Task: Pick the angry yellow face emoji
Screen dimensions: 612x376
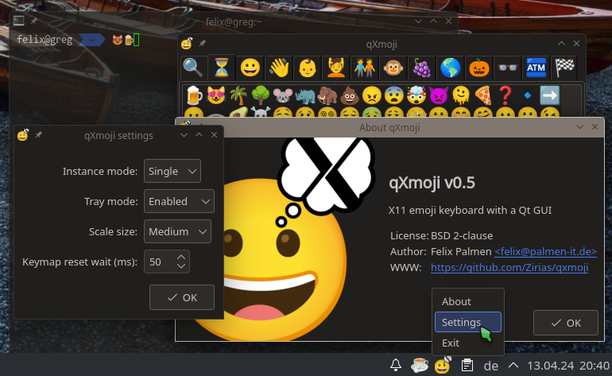Action: coord(372,95)
